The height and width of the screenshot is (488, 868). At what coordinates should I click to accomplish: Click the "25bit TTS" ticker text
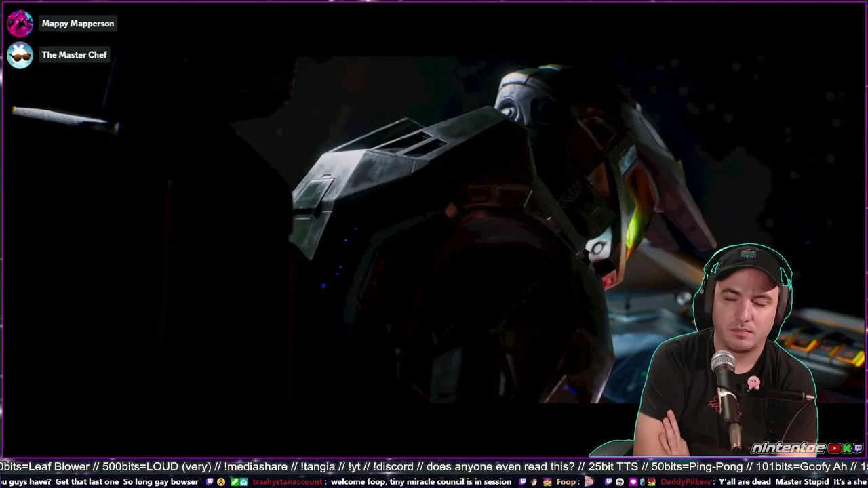[614, 467]
